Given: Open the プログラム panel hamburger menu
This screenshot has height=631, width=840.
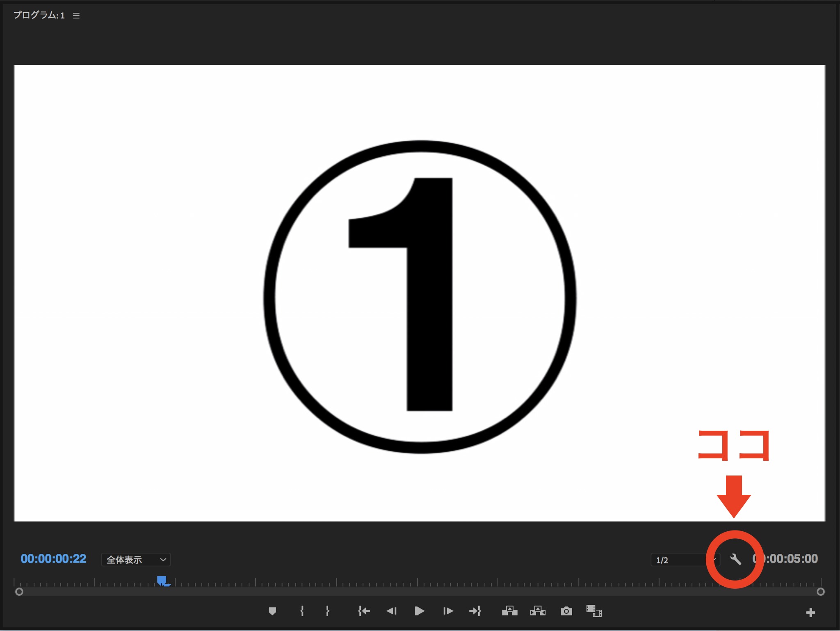Looking at the screenshot, I should pyautogui.click(x=76, y=16).
